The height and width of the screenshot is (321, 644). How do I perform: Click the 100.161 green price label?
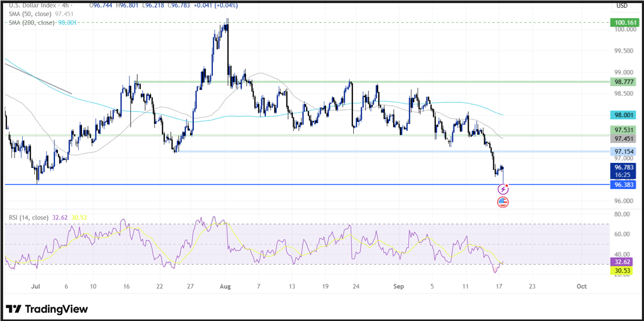(624, 22)
